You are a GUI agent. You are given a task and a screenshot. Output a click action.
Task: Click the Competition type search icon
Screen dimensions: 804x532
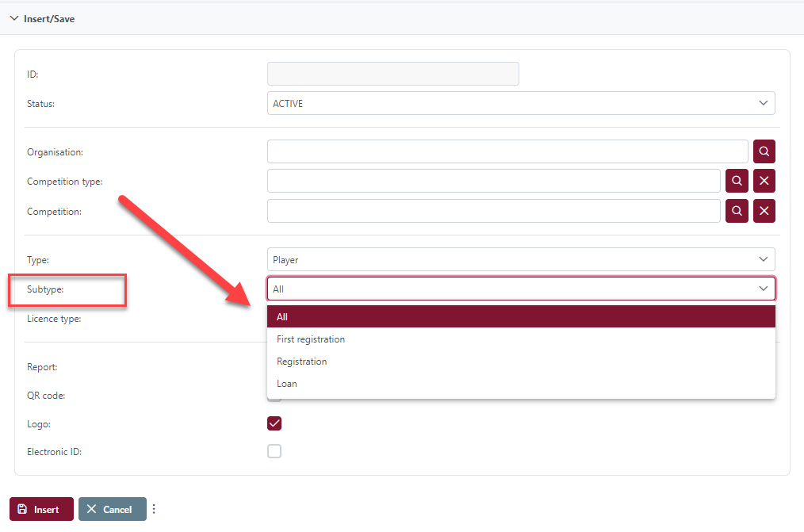coord(737,182)
